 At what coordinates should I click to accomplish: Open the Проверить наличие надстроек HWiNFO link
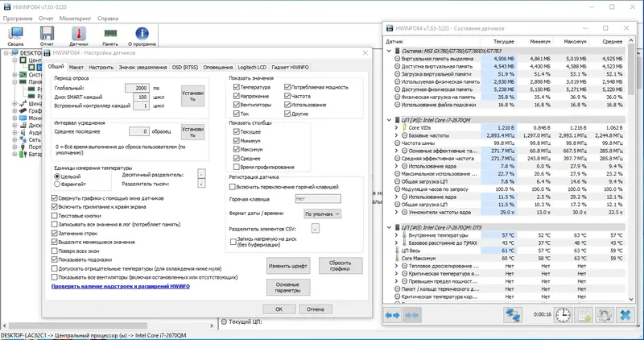121,286
